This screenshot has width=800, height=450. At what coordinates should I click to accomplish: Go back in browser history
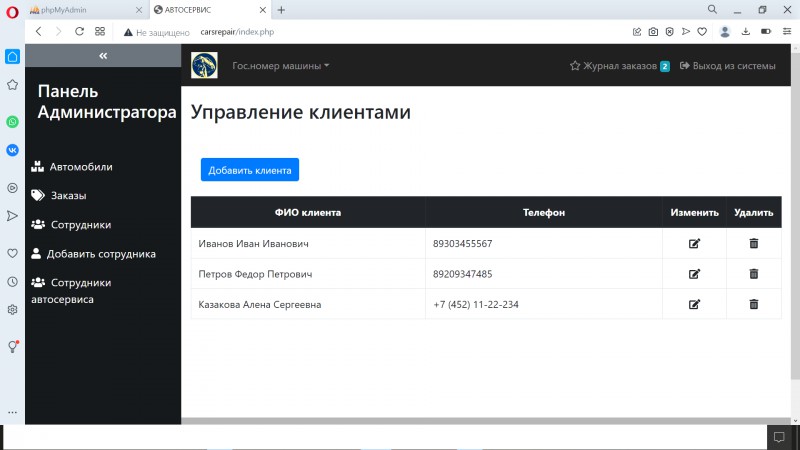39,32
